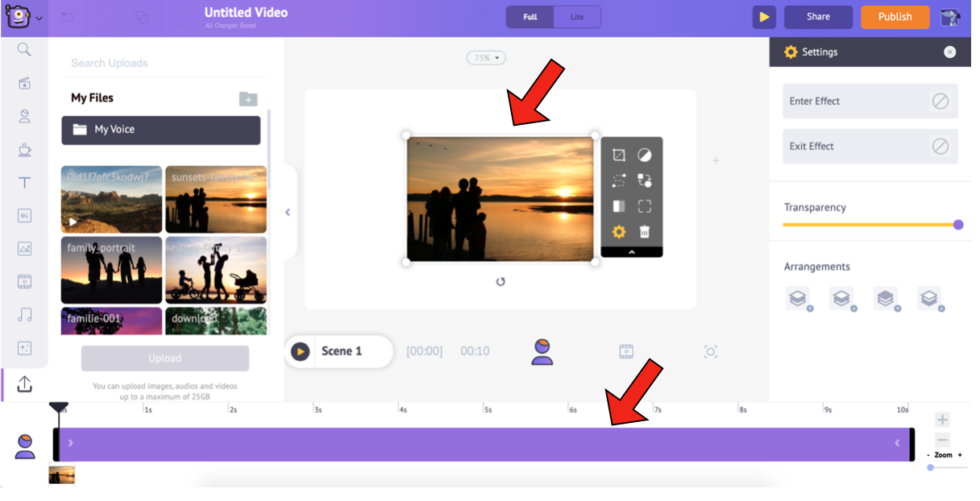Collapse the uploads library panel
The height and width of the screenshot is (501, 980).
[x=288, y=213]
